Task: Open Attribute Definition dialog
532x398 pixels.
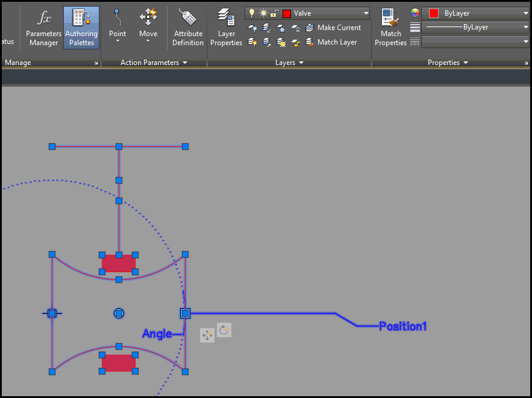Action: [188, 28]
